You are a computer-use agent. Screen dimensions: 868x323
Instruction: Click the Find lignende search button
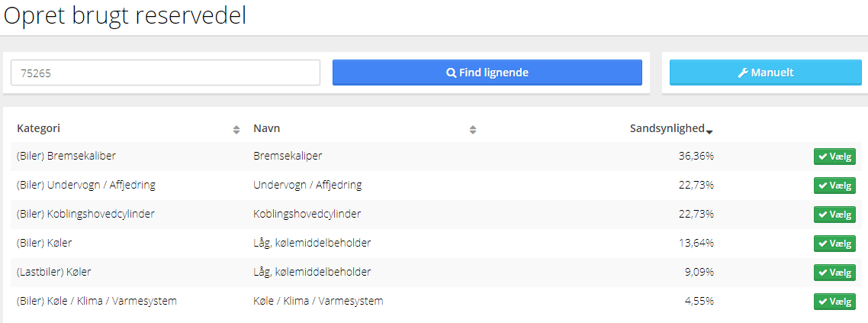pos(487,73)
